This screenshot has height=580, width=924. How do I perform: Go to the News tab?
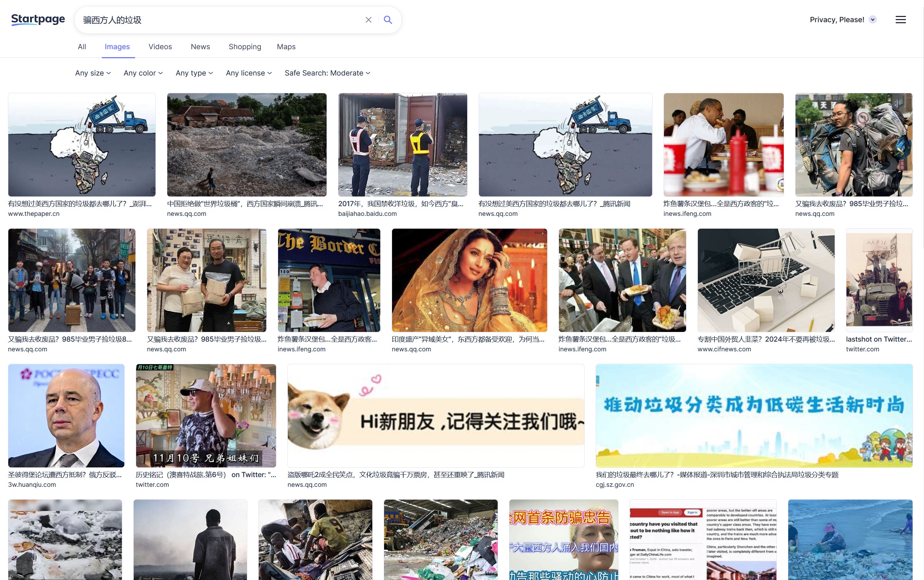[x=200, y=46]
